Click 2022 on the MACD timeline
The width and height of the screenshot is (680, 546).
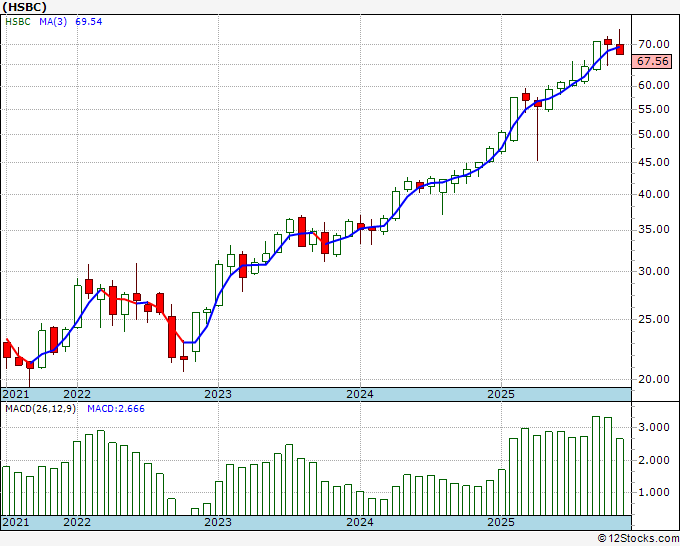click(77, 522)
